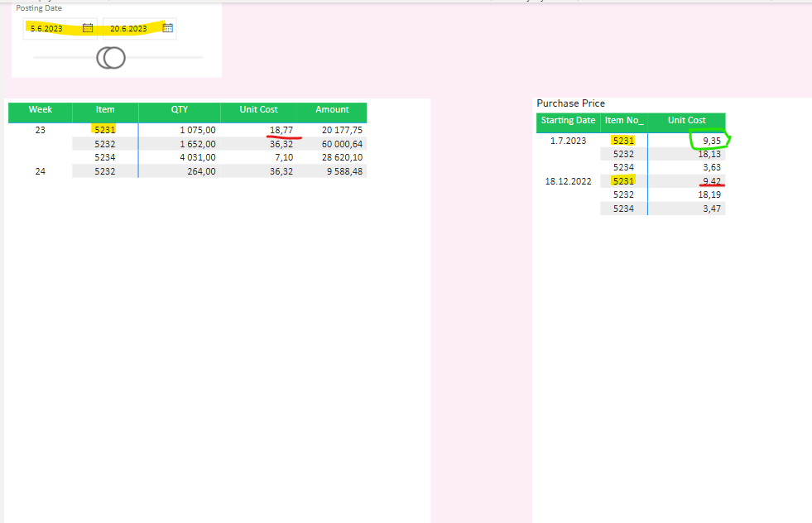Image resolution: width=812 pixels, height=523 pixels.
Task: Sort by the Item No_ column header
Action: 624,120
